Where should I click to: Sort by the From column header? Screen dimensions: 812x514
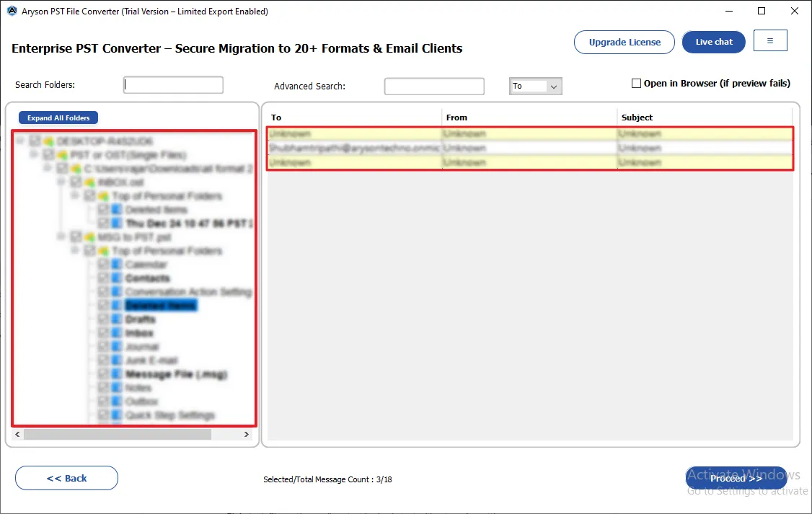tap(529, 118)
